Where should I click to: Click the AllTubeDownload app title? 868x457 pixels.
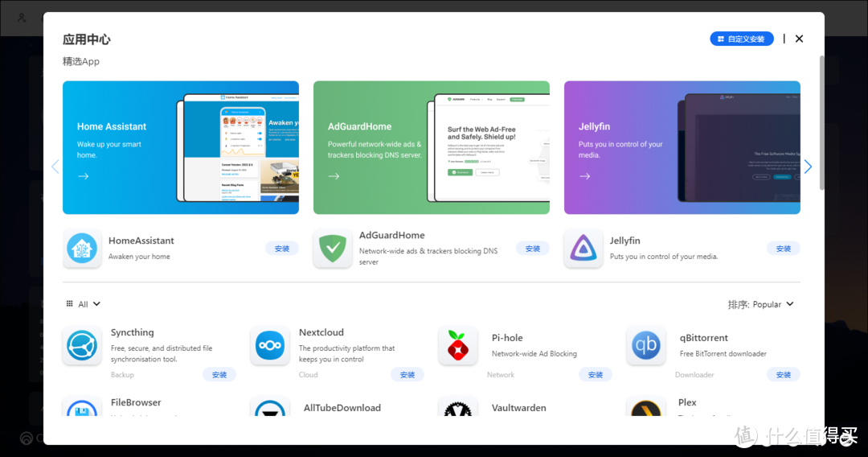(342, 408)
